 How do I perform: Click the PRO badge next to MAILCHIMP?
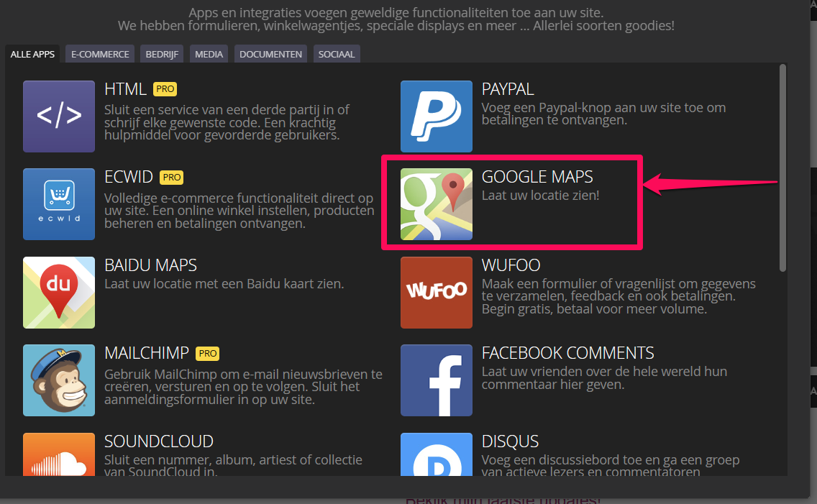pyautogui.click(x=207, y=354)
